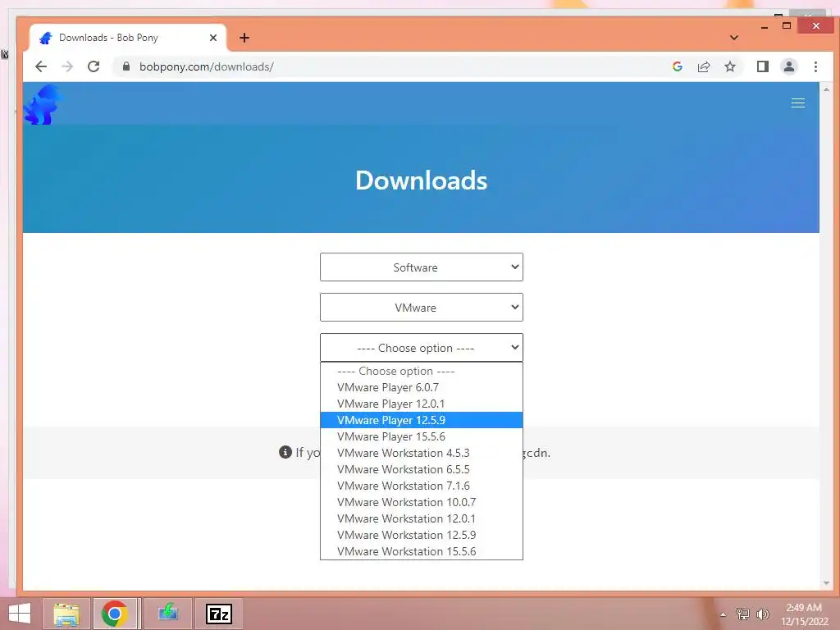Collapse the Choose option dropdown
This screenshot has height=630, width=840.
[x=422, y=348]
